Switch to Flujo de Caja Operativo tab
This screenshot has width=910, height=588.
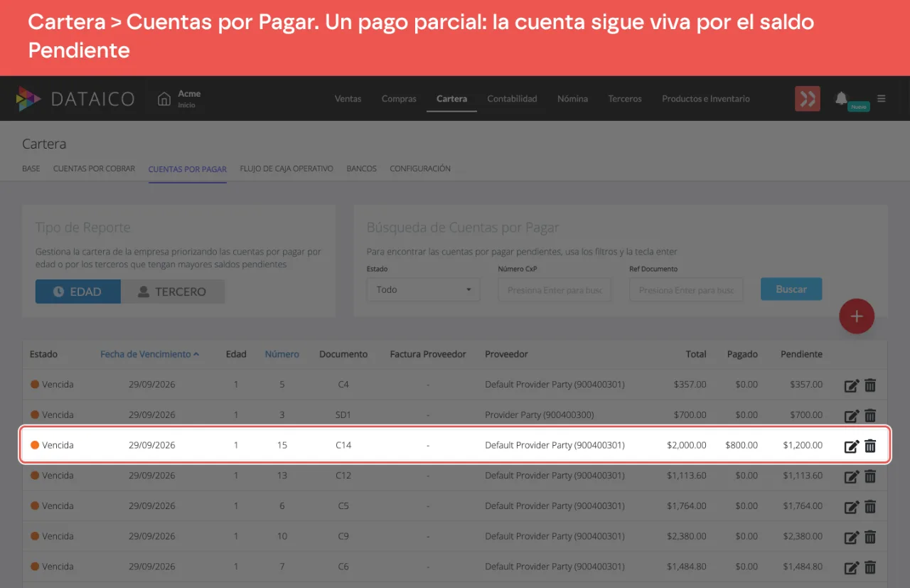tap(287, 169)
